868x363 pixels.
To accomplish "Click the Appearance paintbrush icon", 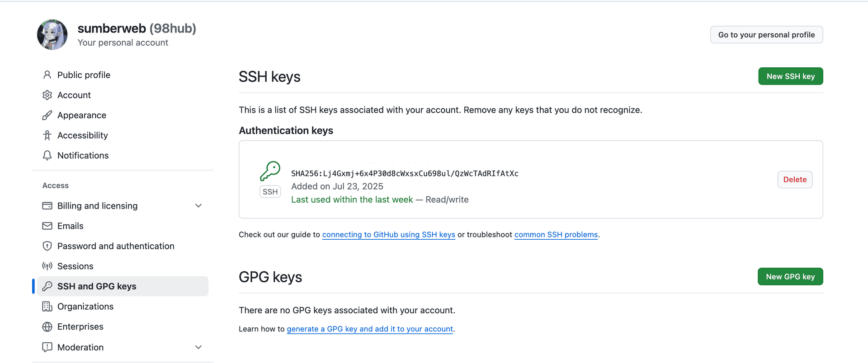I will [47, 115].
